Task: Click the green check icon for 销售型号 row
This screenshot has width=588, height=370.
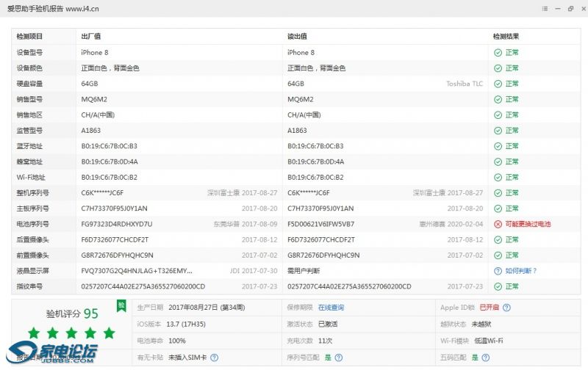Action: point(498,100)
